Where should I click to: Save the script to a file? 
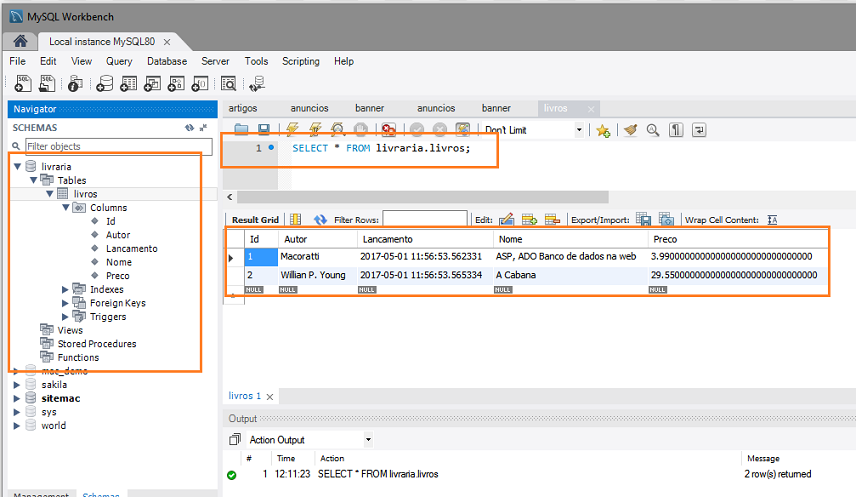coord(264,130)
